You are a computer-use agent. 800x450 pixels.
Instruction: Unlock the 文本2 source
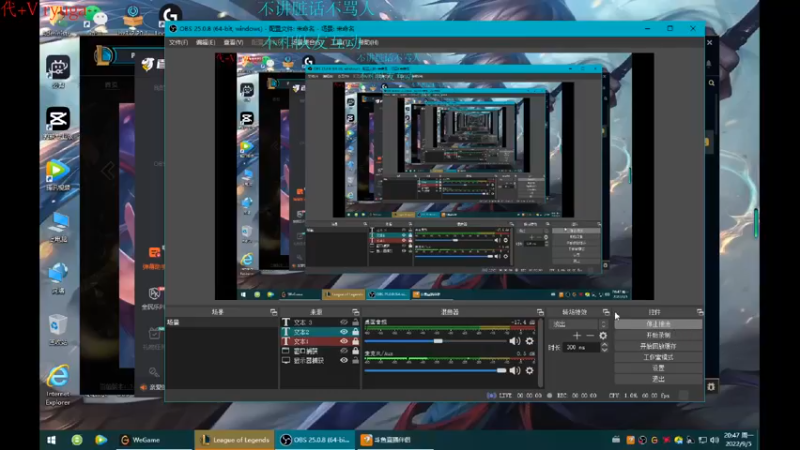355,332
